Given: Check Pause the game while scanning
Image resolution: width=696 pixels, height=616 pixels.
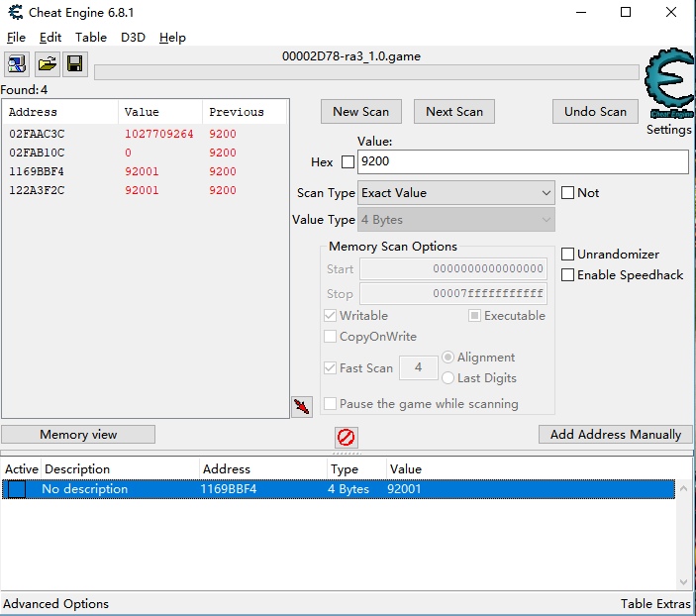Looking at the screenshot, I should 330,404.
